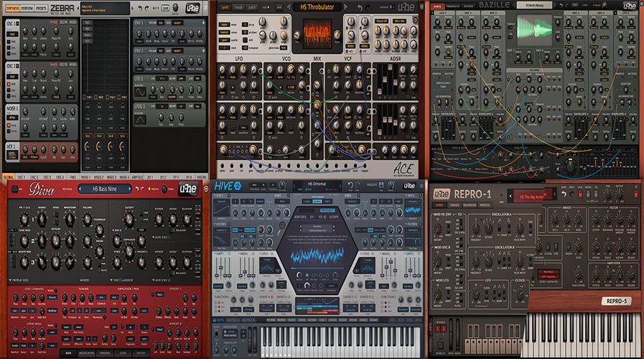Image resolution: width=644 pixels, height=359 pixels.
Task: Click the ACE logo at panel bottom
Action: point(403,169)
